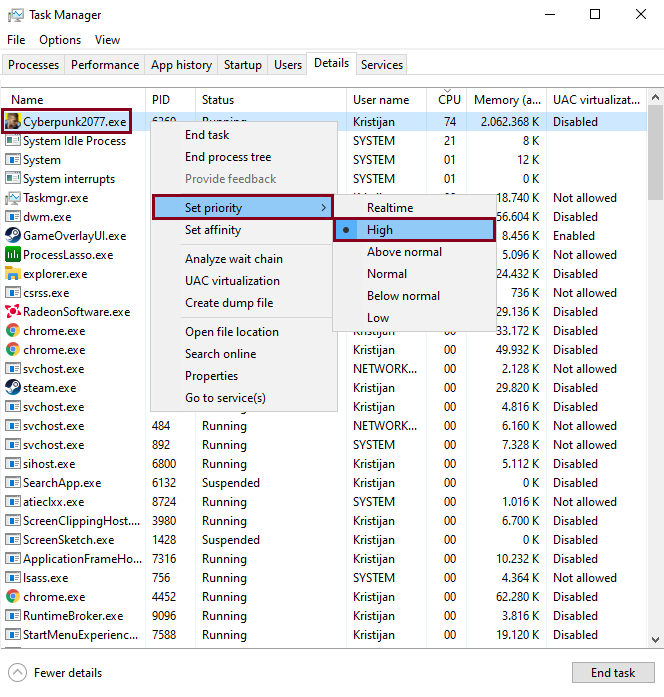Switch to the Performance tab

tap(105, 65)
